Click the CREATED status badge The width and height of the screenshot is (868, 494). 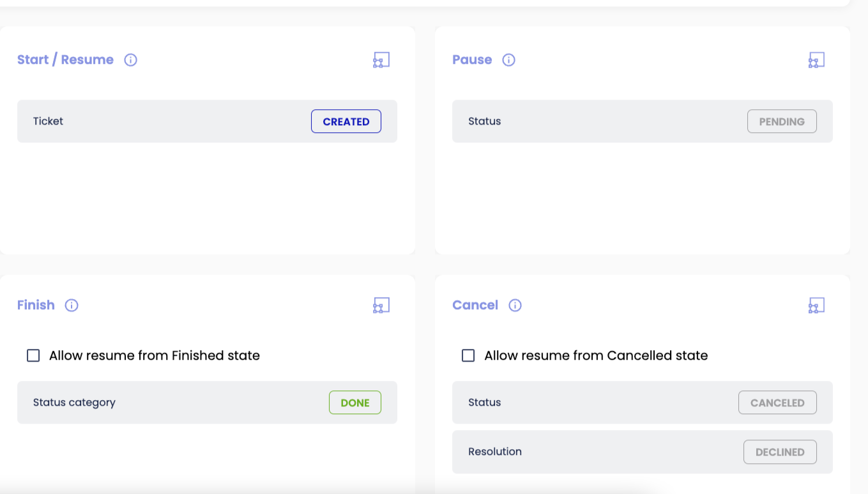(x=346, y=121)
